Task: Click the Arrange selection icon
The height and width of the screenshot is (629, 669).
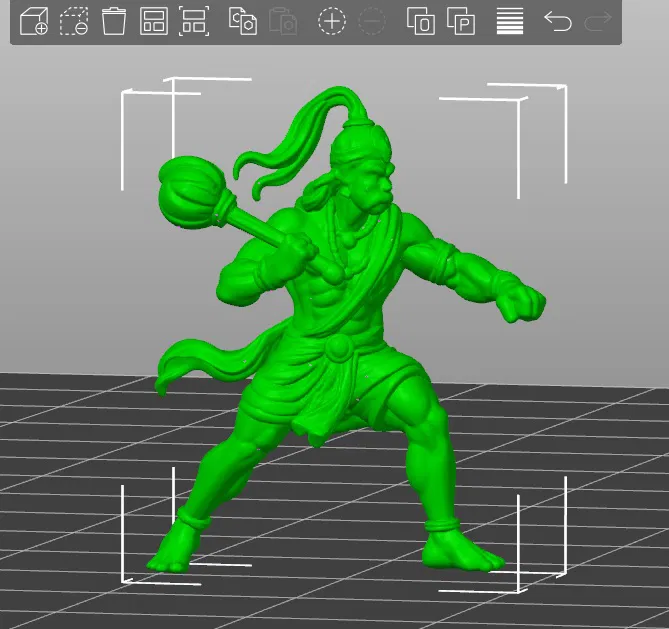Action: (194, 21)
